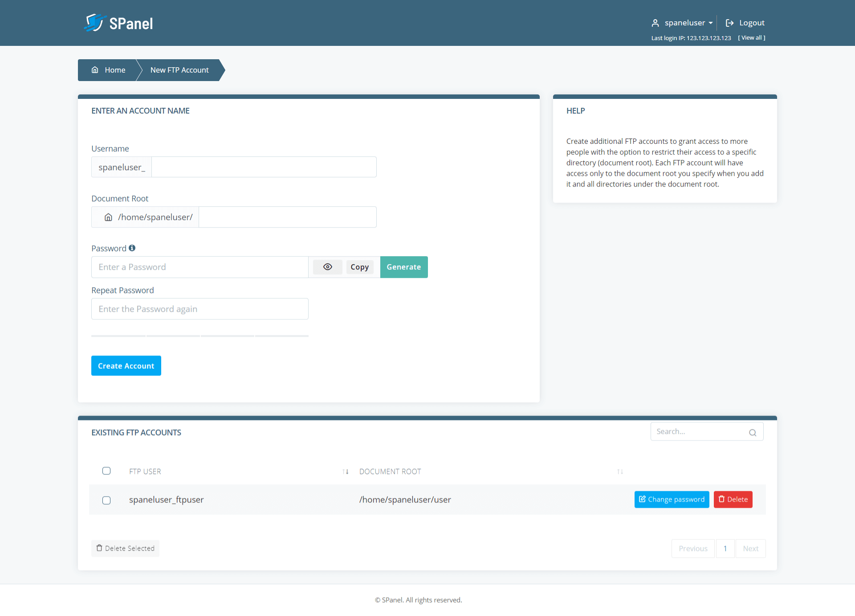The height and width of the screenshot is (616, 855).
Task: Click the Create Account button
Action: tap(126, 366)
